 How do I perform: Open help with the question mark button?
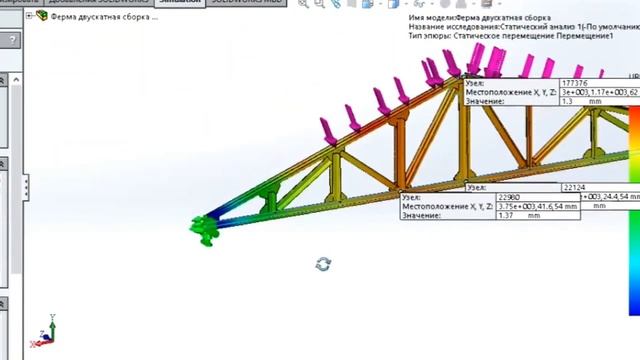[12, 40]
